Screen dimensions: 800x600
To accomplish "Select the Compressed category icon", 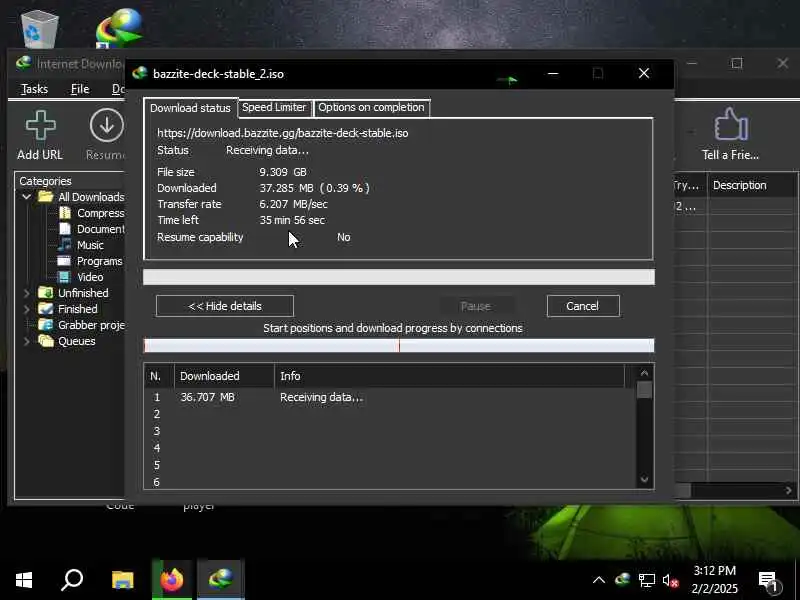I will point(65,213).
